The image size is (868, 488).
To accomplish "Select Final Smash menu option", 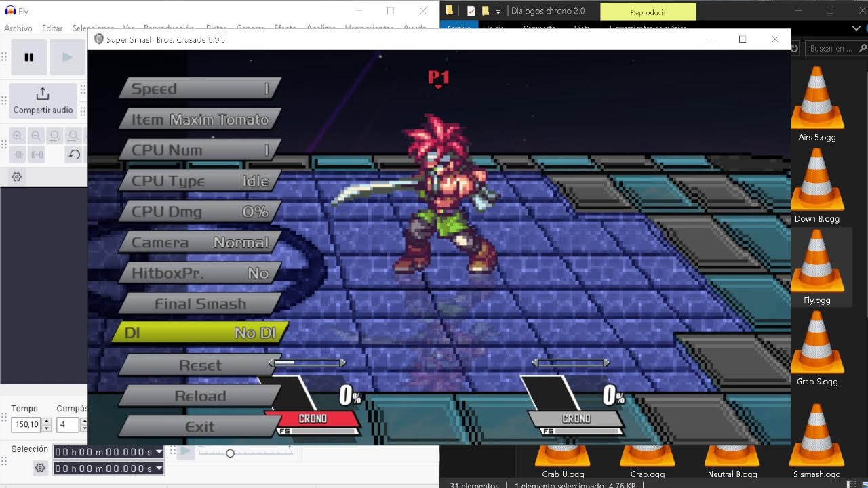I will click(x=200, y=304).
